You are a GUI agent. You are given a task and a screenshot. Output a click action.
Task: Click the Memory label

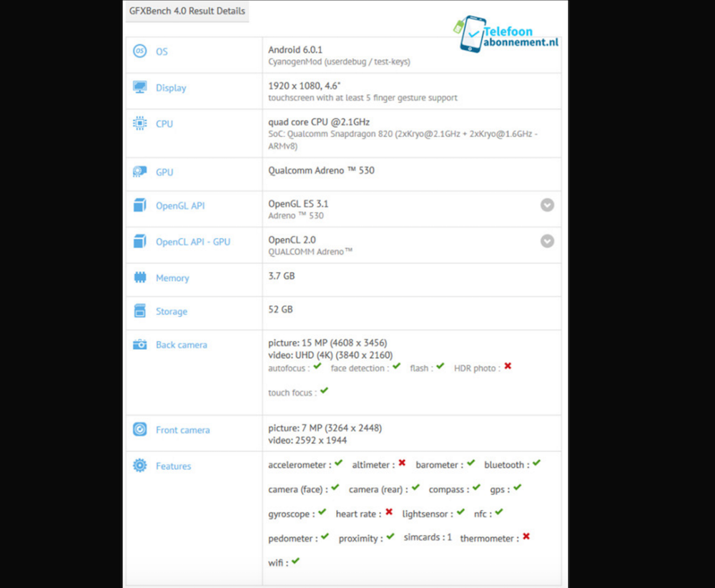pyautogui.click(x=172, y=278)
